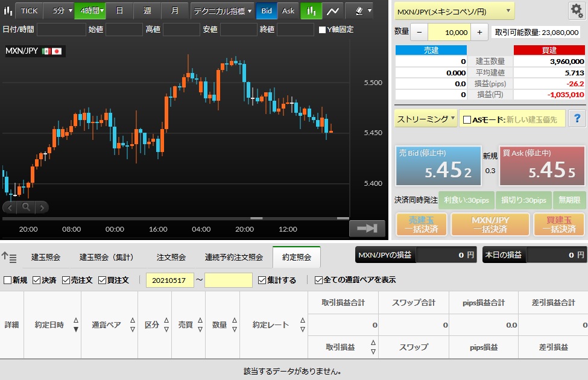Uncheck the 買注文 filter checkbox
Screen dimensions: 588x380
(x=102, y=280)
